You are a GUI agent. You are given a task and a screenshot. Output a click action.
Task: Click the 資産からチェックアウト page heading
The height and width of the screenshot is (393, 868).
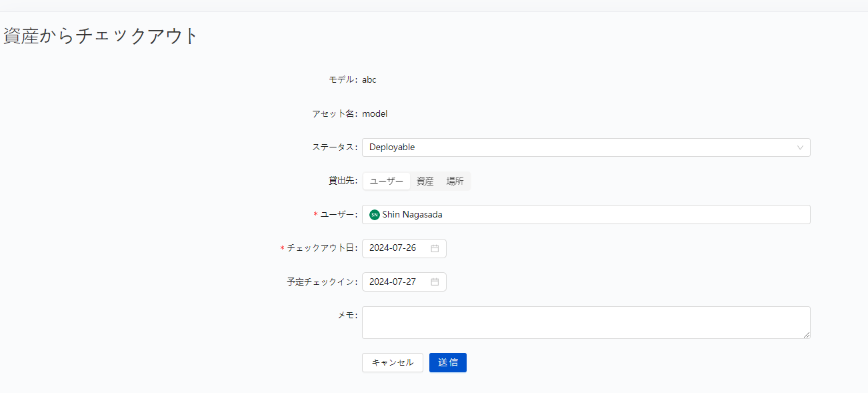[101, 36]
